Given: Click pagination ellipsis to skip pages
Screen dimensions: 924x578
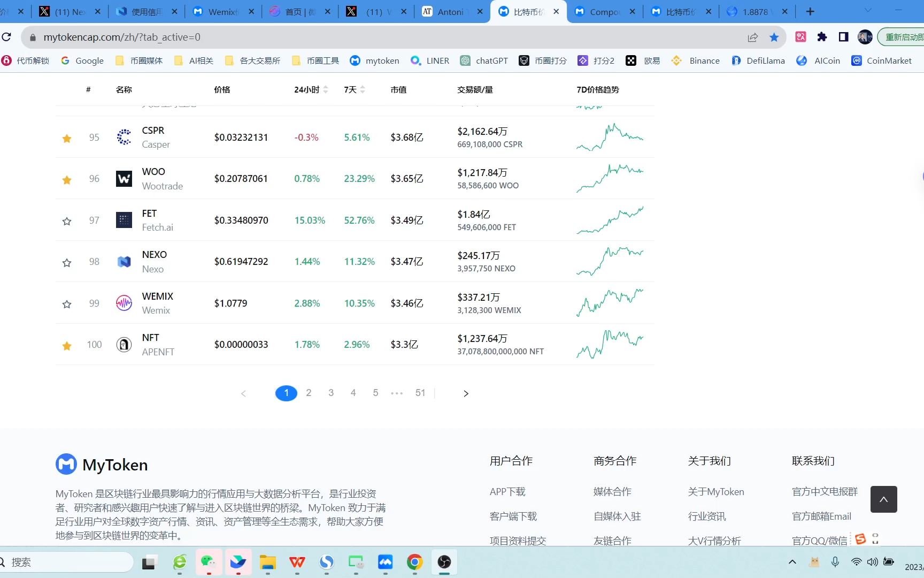Looking at the screenshot, I should (x=397, y=393).
